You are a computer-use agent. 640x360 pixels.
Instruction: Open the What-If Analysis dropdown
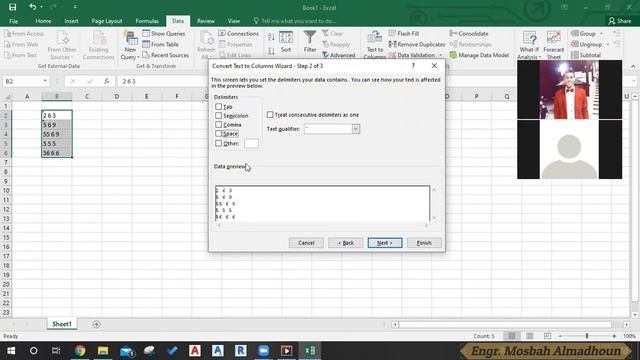[x=529, y=45]
